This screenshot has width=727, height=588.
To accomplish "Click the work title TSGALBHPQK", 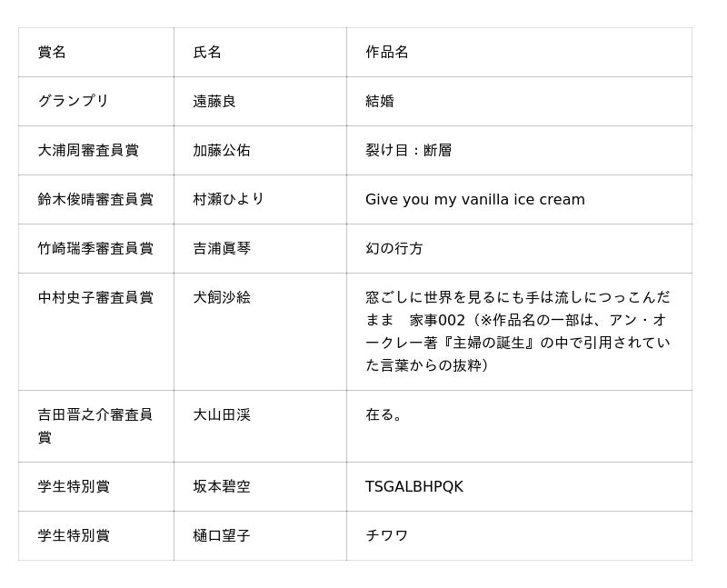I will [x=414, y=487].
